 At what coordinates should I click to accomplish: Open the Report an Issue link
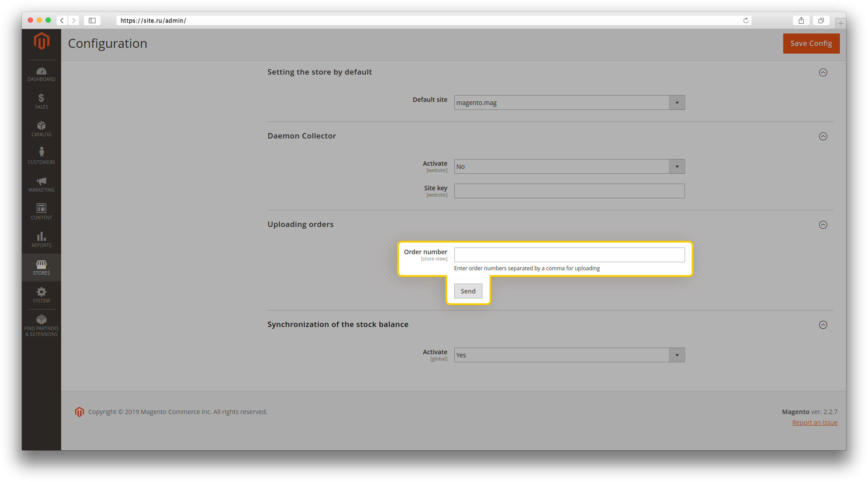(815, 423)
